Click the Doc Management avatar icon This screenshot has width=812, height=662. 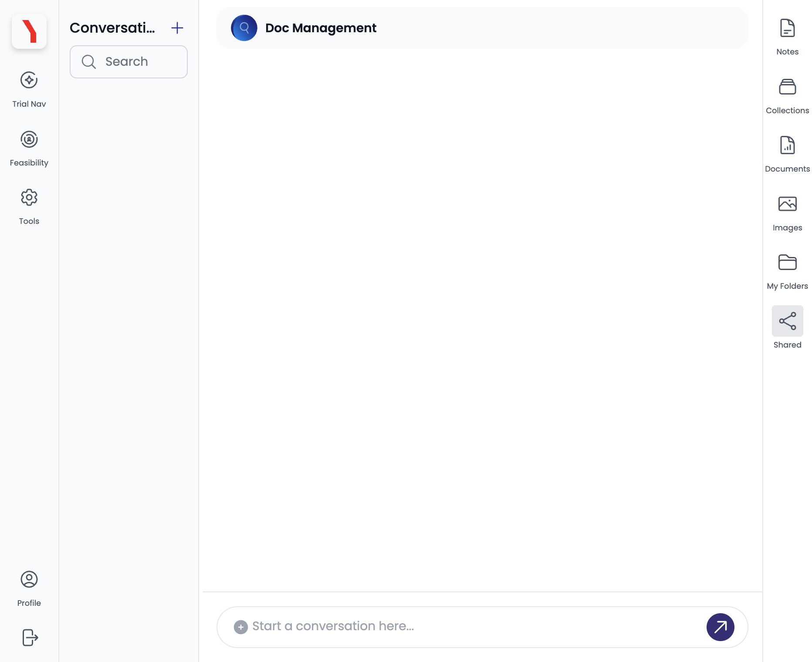coord(244,28)
